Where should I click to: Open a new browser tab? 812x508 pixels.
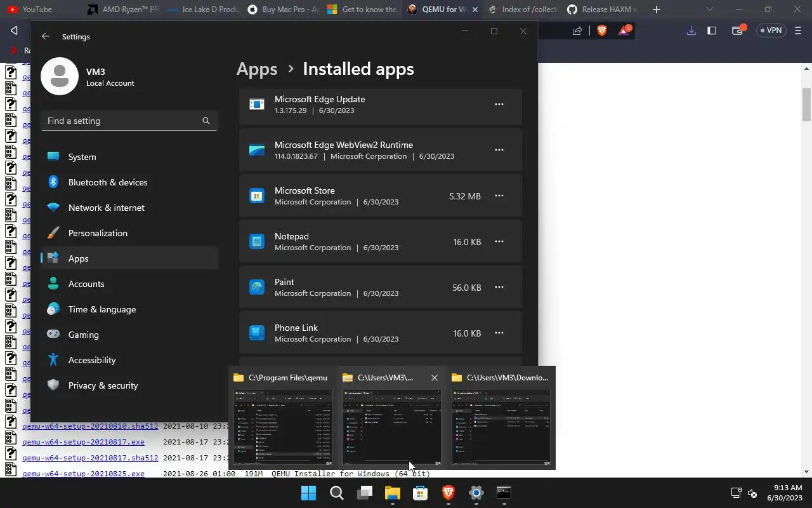[x=656, y=10]
